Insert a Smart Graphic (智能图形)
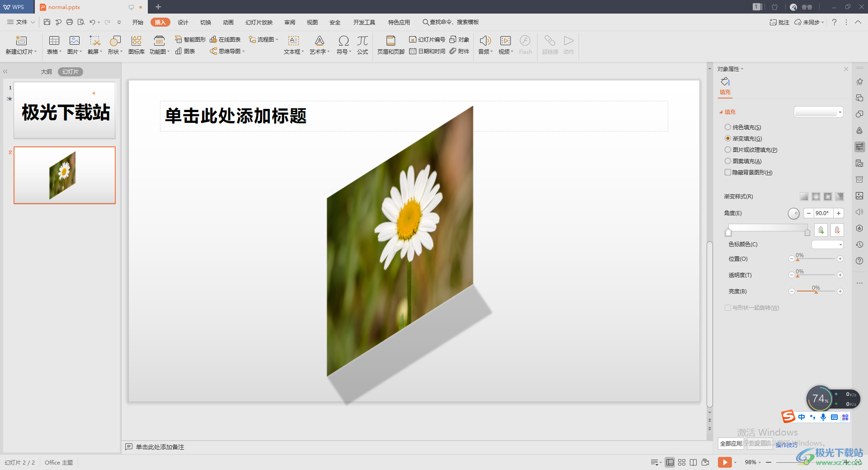Screen dimensions: 868x470 [x=190, y=40]
